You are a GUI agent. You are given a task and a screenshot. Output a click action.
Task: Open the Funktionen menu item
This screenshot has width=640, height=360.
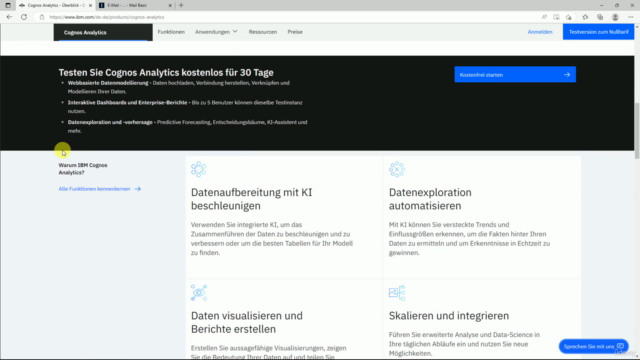(171, 32)
